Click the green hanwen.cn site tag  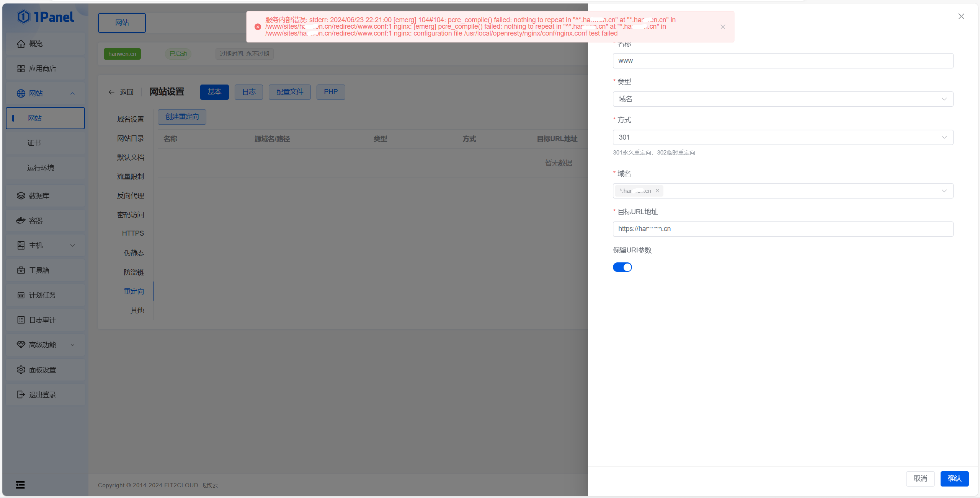pyautogui.click(x=122, y=54)
